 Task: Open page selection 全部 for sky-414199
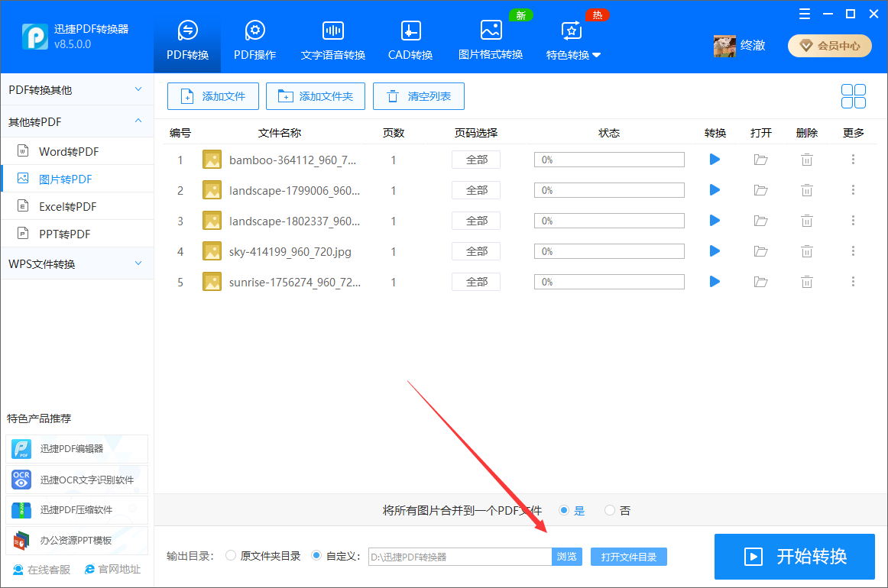point(475,252)
